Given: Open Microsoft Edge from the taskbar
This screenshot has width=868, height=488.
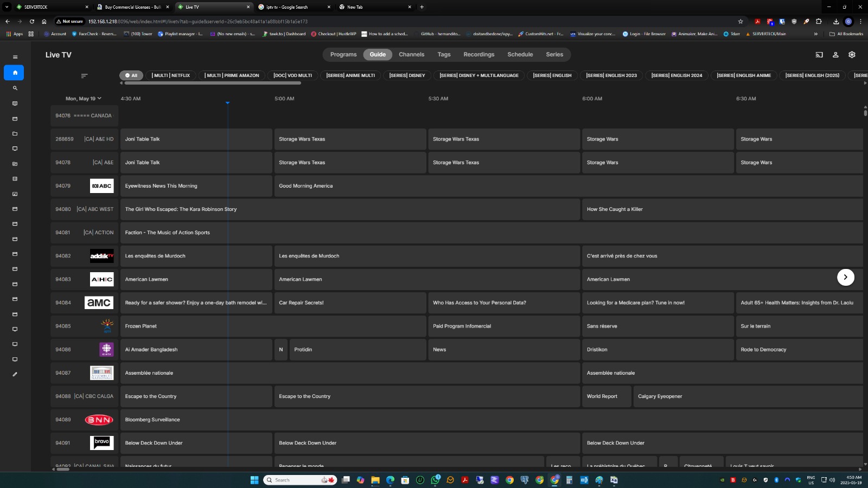Looking at the screenshot, I should [390, 480].
